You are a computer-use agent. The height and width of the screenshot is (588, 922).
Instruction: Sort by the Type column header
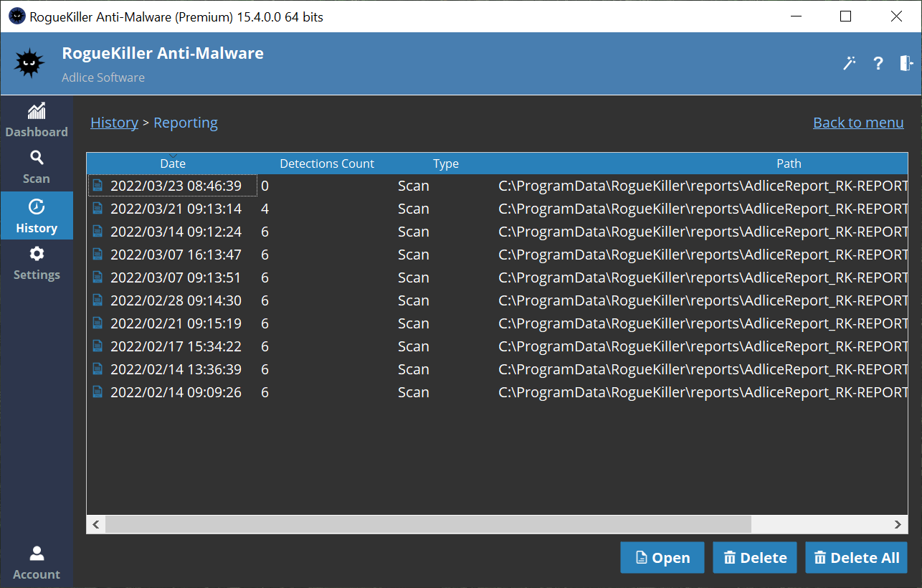tap(445, 163)
